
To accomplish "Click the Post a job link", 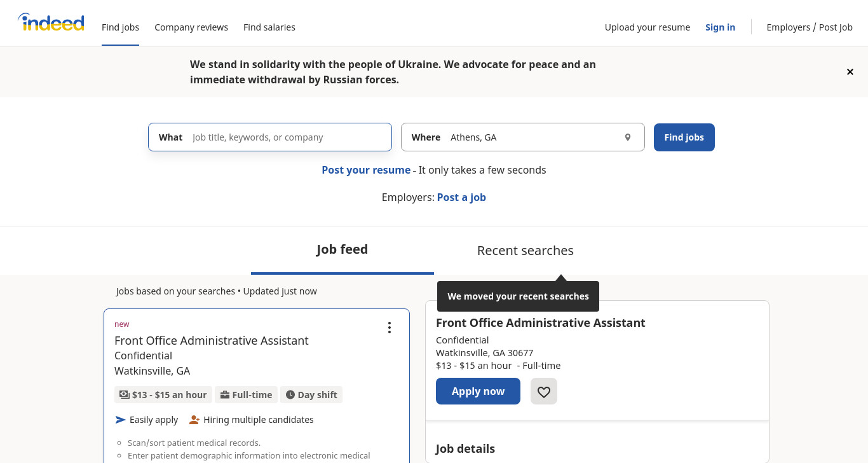I will [x=461, y=197].
